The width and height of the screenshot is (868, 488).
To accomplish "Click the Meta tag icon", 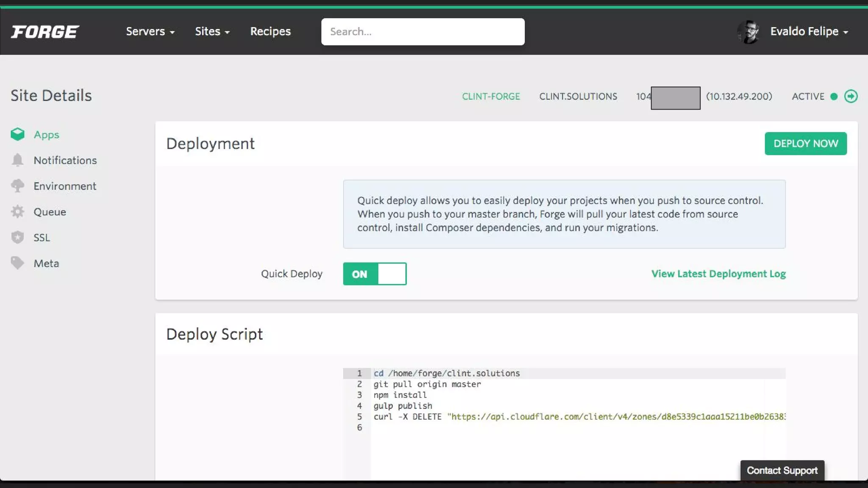I will pos(17,263).
